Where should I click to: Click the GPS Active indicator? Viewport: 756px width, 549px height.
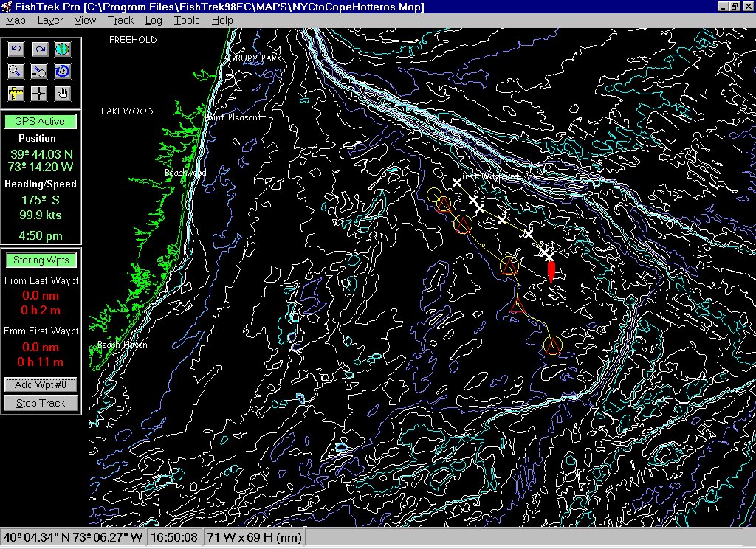40,122
